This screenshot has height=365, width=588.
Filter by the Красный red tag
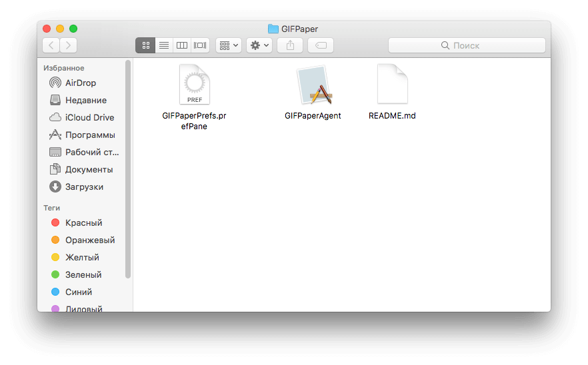click(x=83, y=222)
